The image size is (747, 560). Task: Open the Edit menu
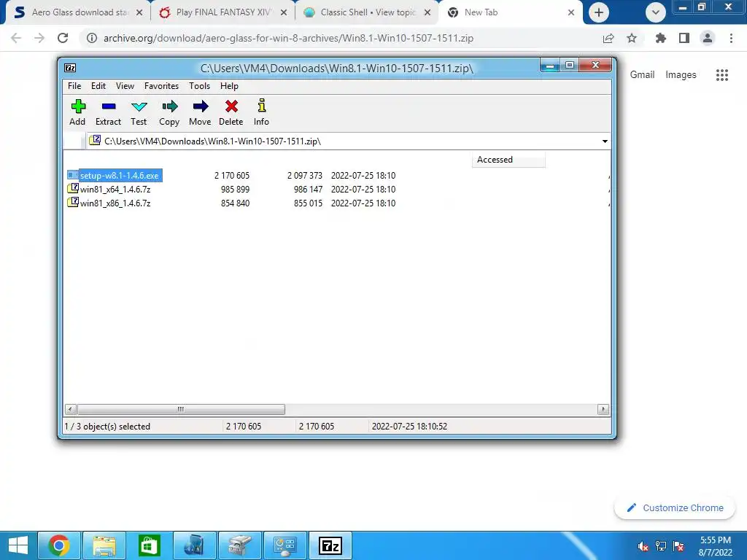pyautogui.click(x=98, y=86)
